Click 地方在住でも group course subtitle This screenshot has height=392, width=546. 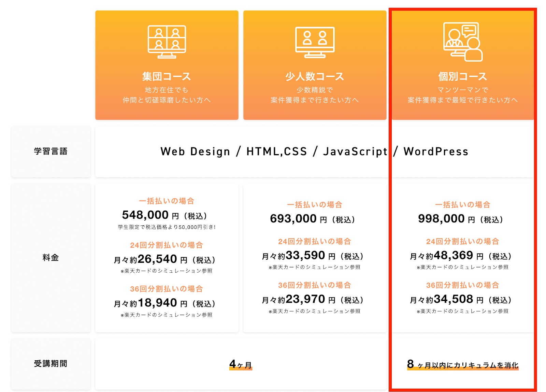tap(167, 90)
